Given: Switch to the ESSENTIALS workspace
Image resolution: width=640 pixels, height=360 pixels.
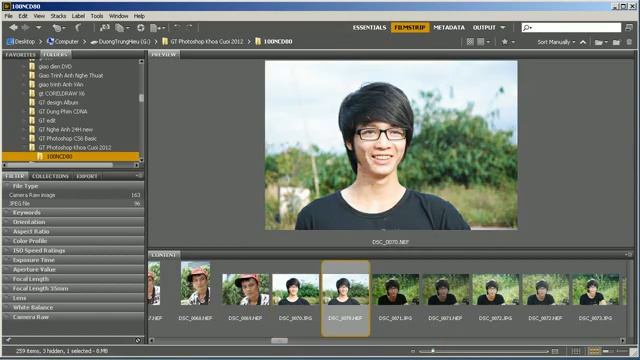Looking at the screenshot, I should pos(369,27).
